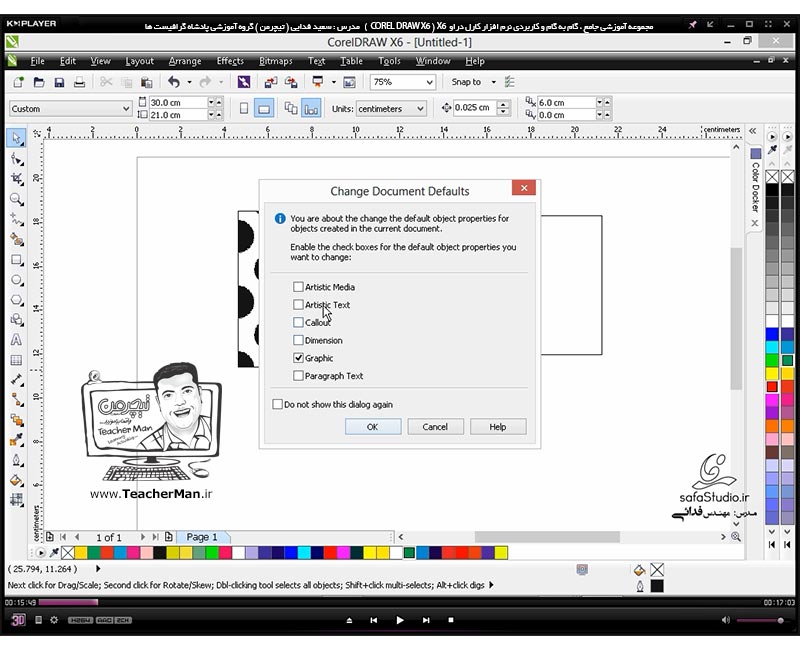Enable the Callout checkbox
Screen dimensions: 800x650
click(298, 322)
